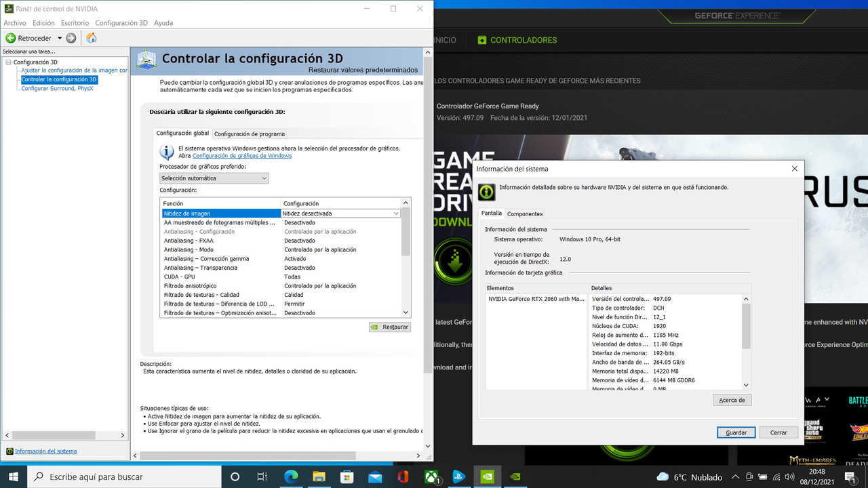The width and height of the screenshot is (868, 488).
Task: Click the Configuración column header
Action: point(340,203)
